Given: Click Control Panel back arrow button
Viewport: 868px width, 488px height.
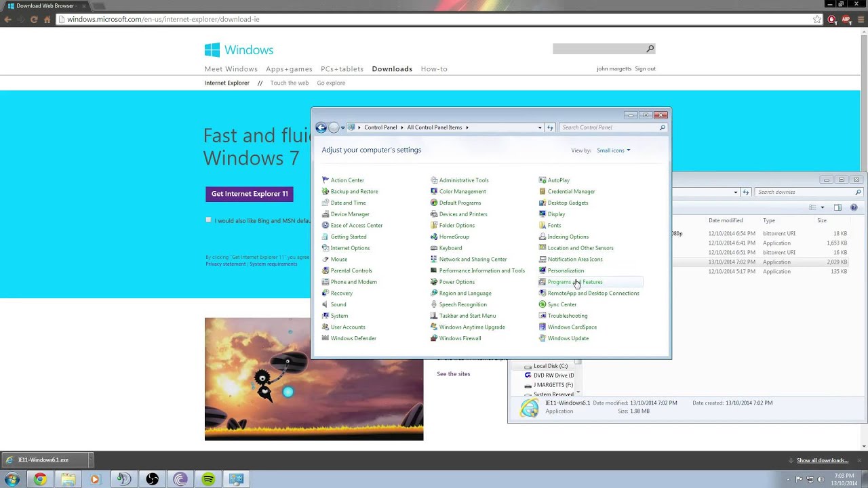Looking at the screenshot, I should point(321,127).
